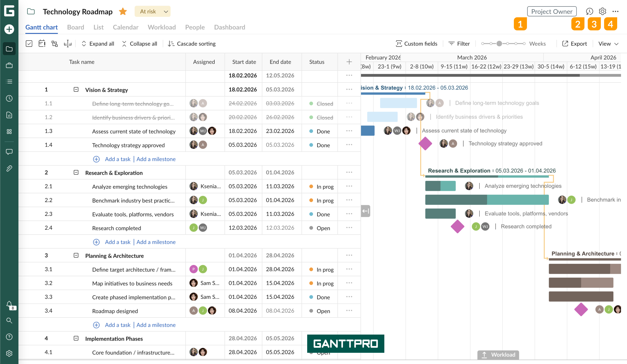Open Custom fields
The width and height of the screenshot is (627, 364).
(417, 44)
